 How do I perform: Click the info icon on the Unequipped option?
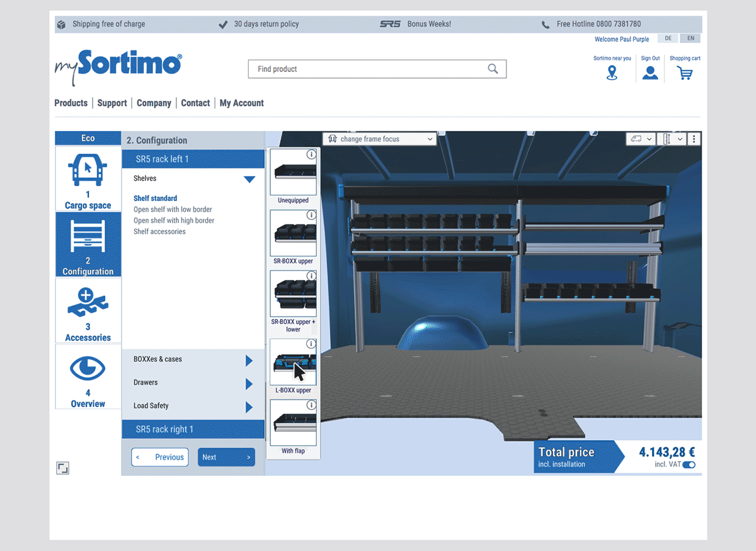coord(311,154)
